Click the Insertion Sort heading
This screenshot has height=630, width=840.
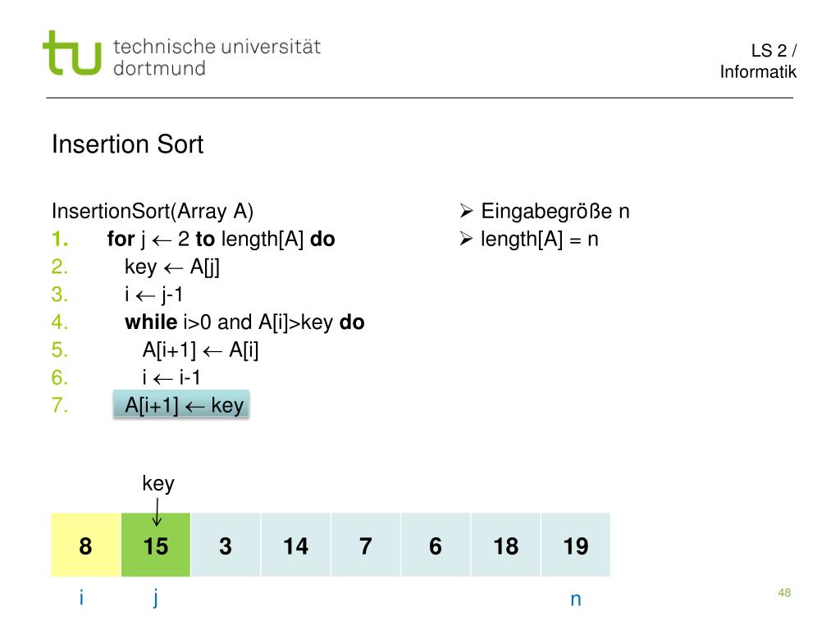127,144
